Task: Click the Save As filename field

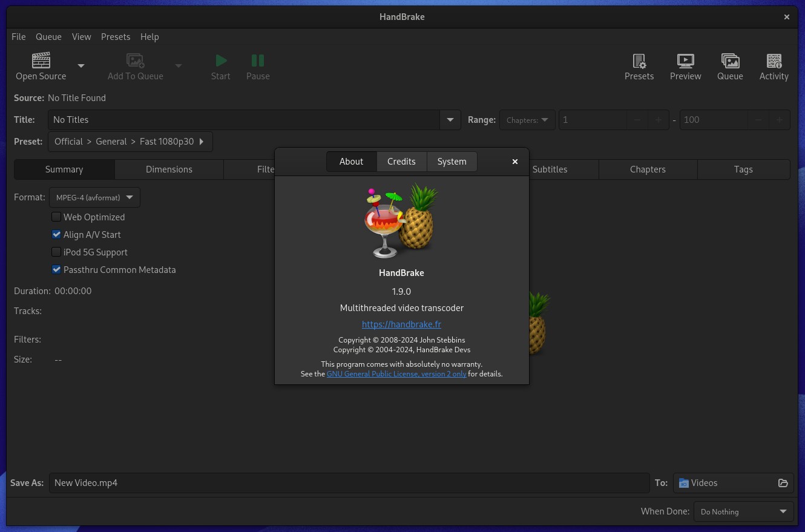Action: pyautogui.click(x=349, y=483)
